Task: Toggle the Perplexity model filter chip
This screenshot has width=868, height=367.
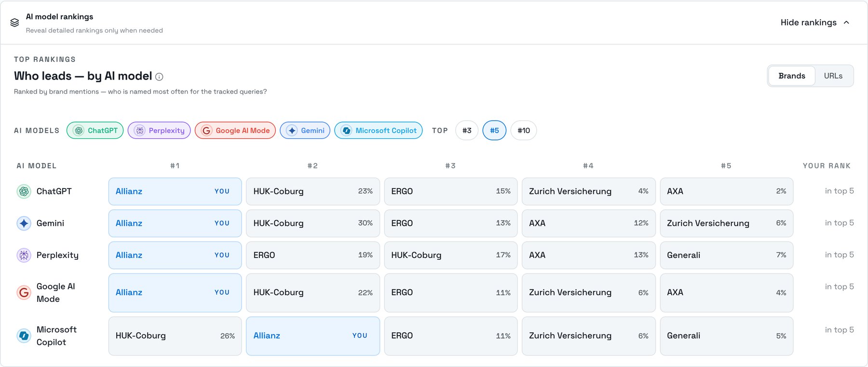Action: click(x=159, y=130)
